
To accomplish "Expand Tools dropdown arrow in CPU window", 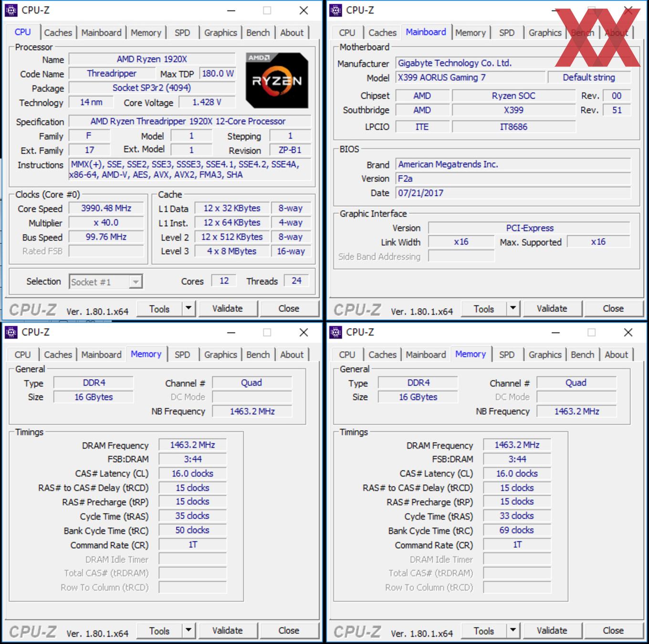I will click(188, 309).
